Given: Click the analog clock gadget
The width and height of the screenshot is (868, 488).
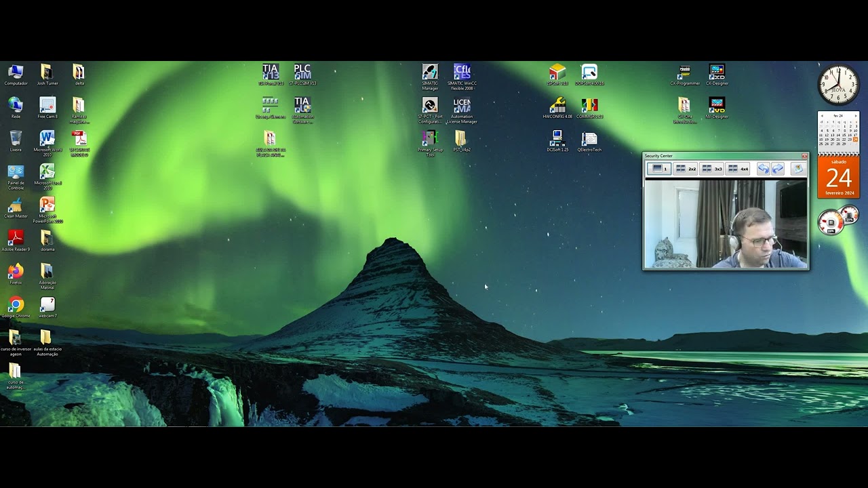Looking at the screenshot, I should pos(839,85).
